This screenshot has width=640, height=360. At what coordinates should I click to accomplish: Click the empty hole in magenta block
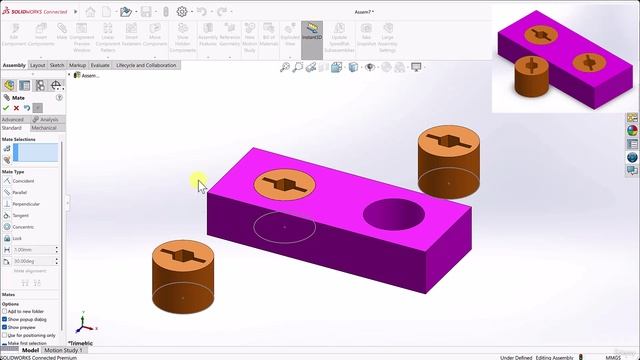click(x=394, y=214)
